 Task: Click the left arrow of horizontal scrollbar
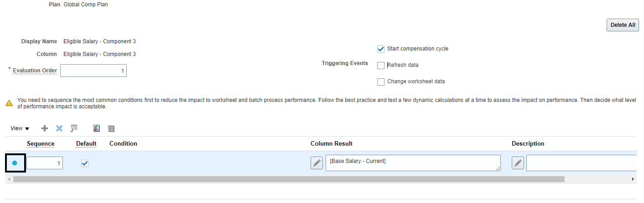point(9,179)
